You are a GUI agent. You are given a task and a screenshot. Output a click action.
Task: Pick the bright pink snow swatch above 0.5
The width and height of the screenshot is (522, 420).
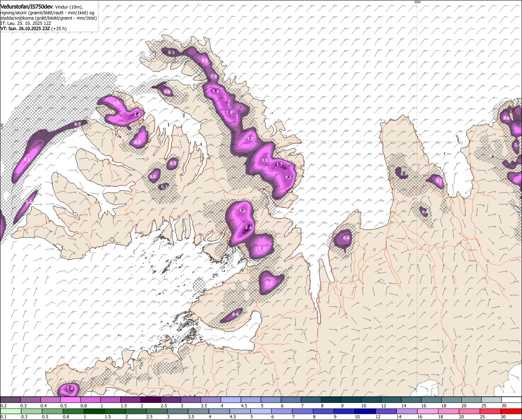pyautogui.click(x=70, y=400)
